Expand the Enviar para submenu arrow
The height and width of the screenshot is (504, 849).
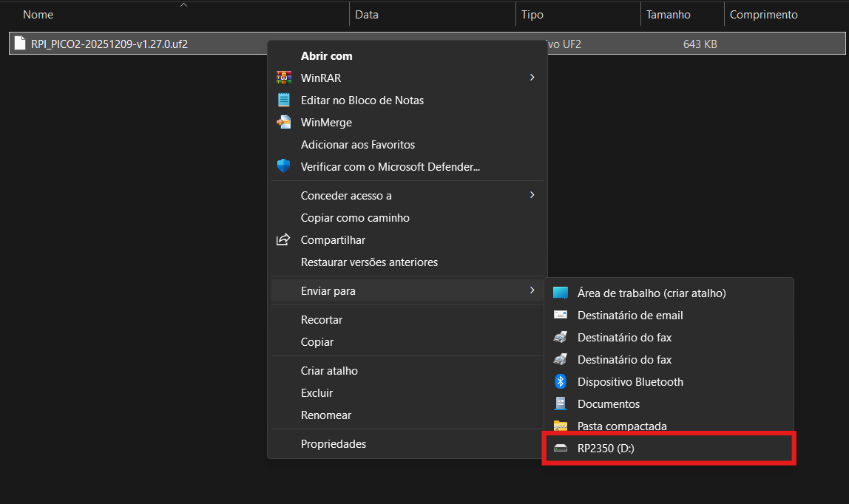(x=532, y=291)
